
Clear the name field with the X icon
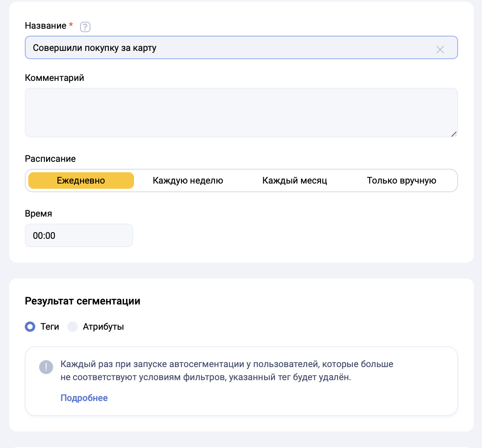click(x=440, y=50)
